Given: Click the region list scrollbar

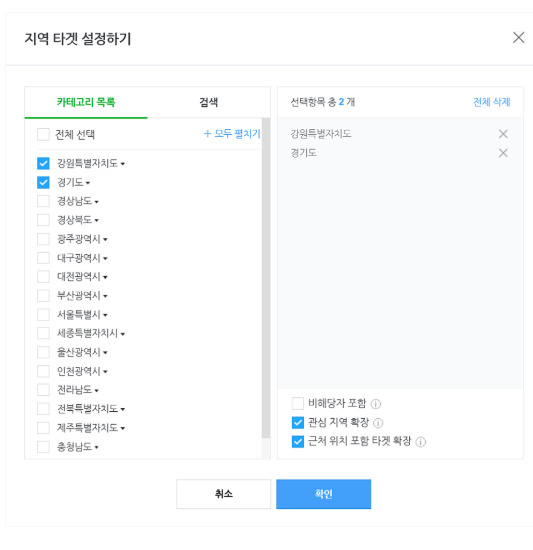Looking at the screenshot, I should [x=266, y=278].
